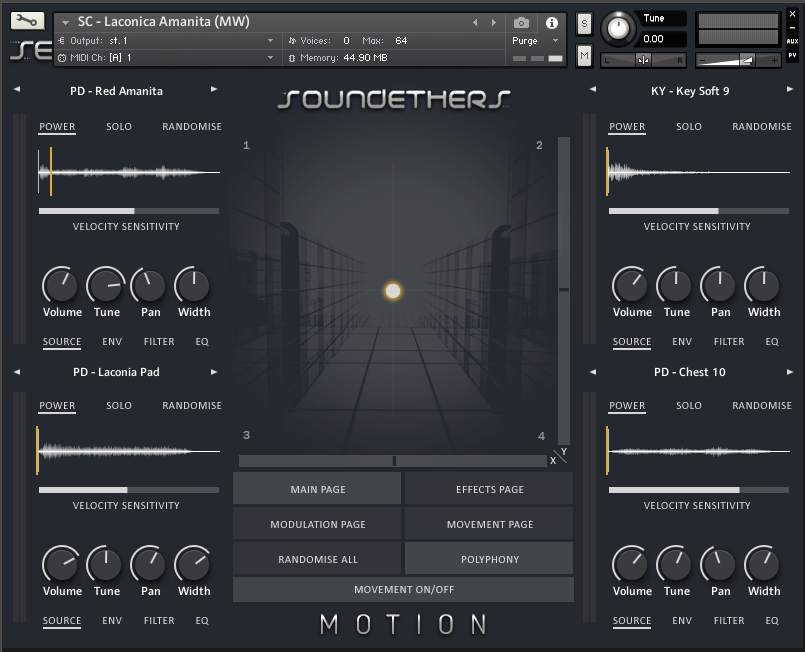Toggle the PV button

pyautogui.click(x=792, y=55)
